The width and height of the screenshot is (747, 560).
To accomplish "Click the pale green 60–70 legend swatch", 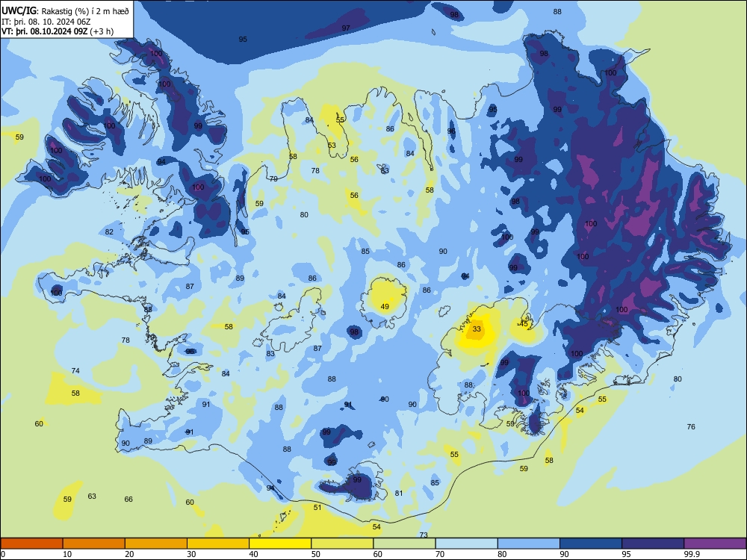I will click(404, 544).
